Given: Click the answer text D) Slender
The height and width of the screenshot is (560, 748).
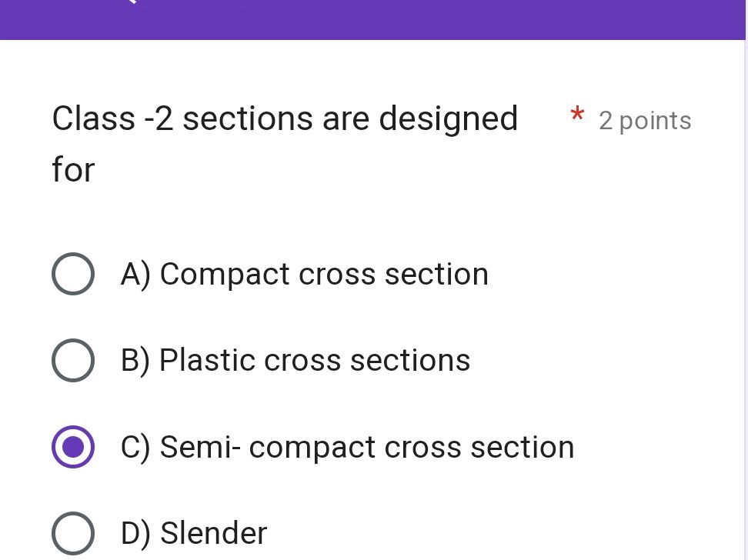Looking at the screenshot, I should click(194, 533).
